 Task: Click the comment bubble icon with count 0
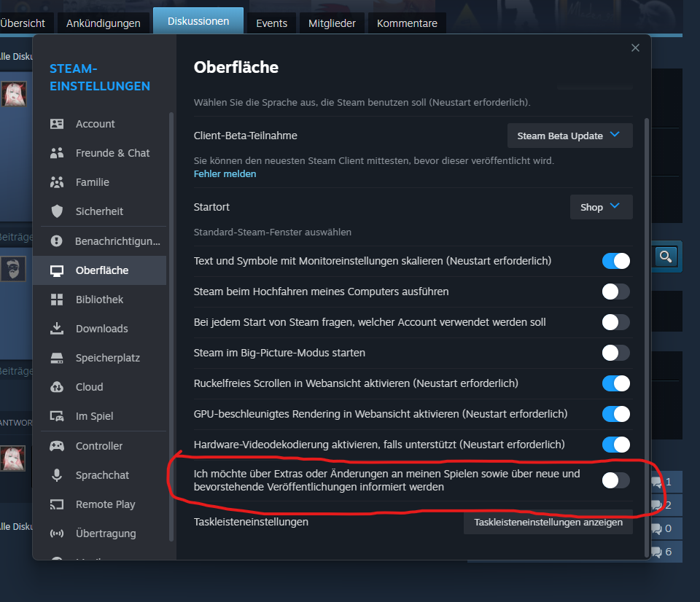tap(657, 529)
